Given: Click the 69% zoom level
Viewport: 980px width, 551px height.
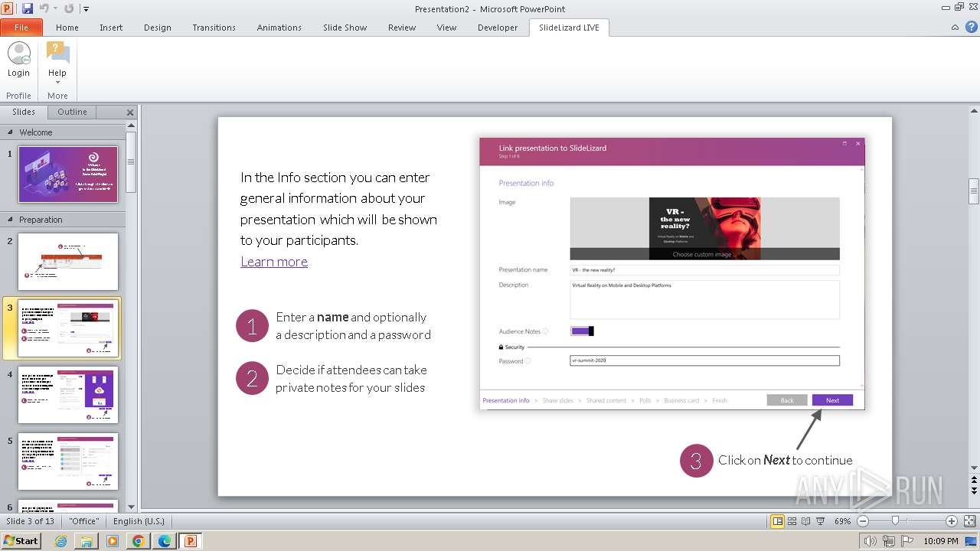Looking at the screenshot, I should 842,521.
